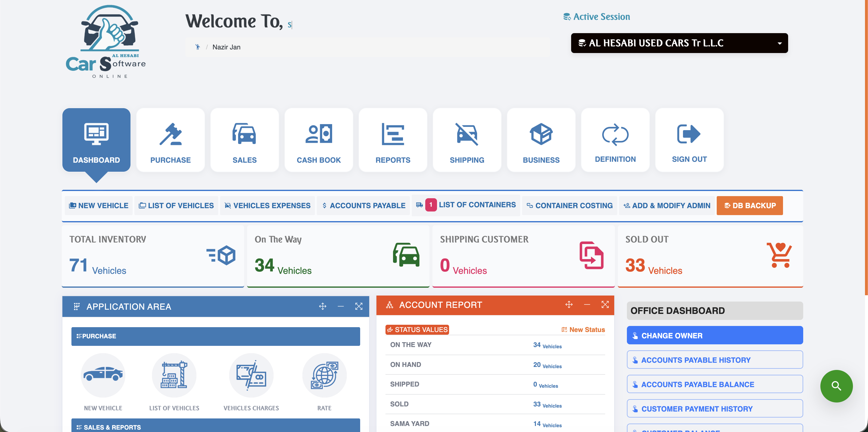This screenshot has width=868, height=432.
Task: Open the Shipping module tile
Action: point(467,140)
